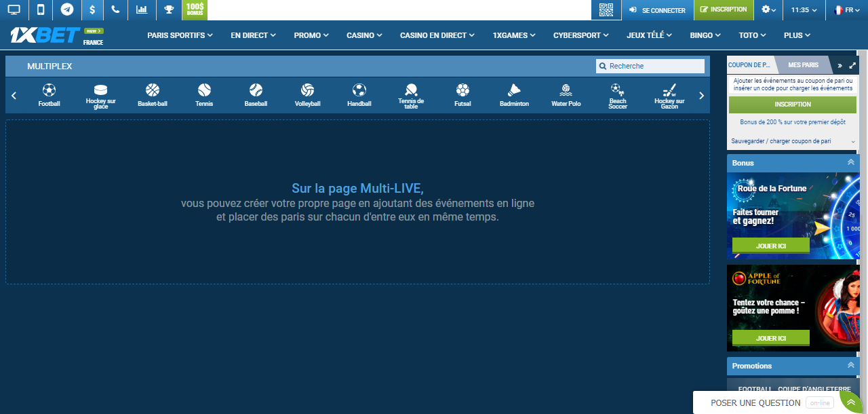
Task: Collapse the Bonus panel
Action: pyautogui.click(x=850, y=162)
